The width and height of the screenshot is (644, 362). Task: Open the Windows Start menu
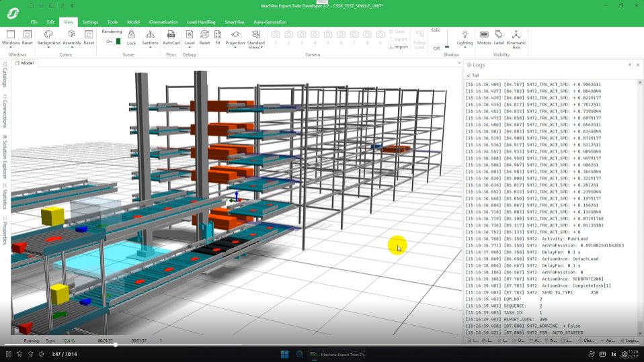pyautogui.click(x=284, y=354)
